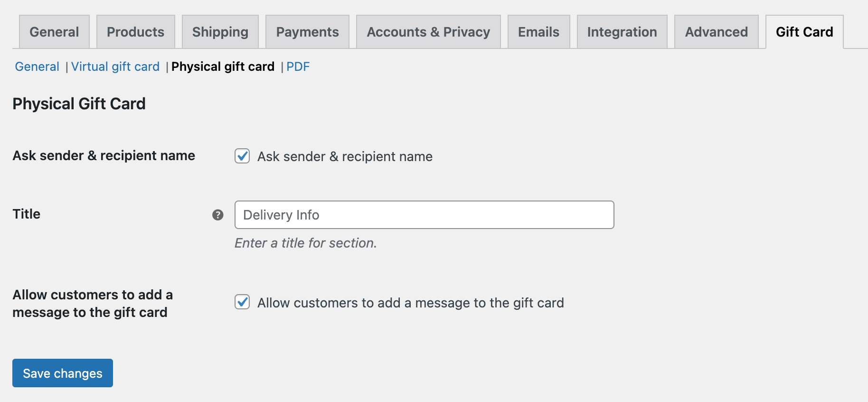Go to the Advanced settings tab
The width and height of the screenshot is (868, 402).
tap(716, 31)
